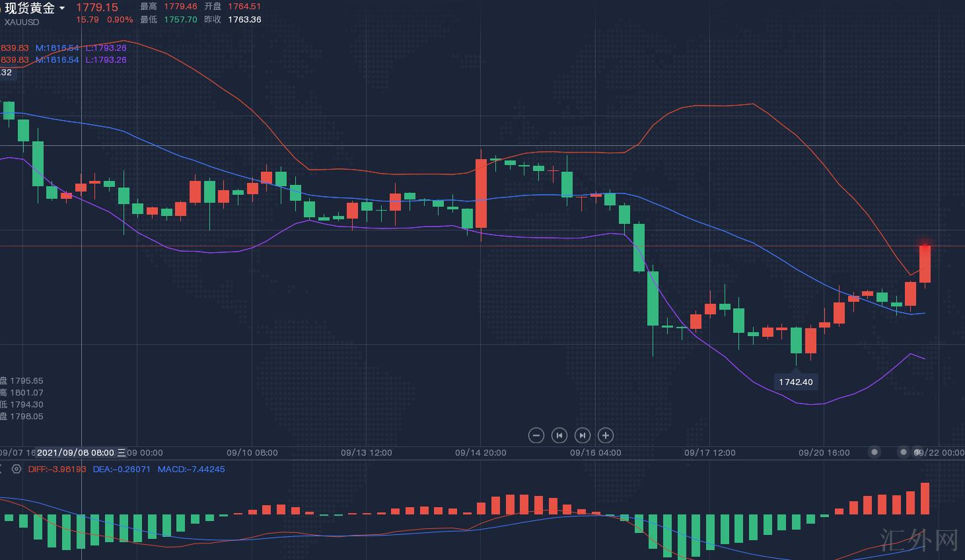This screenshot has width=965, height=560.
Task: Click the 09/14 20:00 time axis label
Action: point(481,453)
